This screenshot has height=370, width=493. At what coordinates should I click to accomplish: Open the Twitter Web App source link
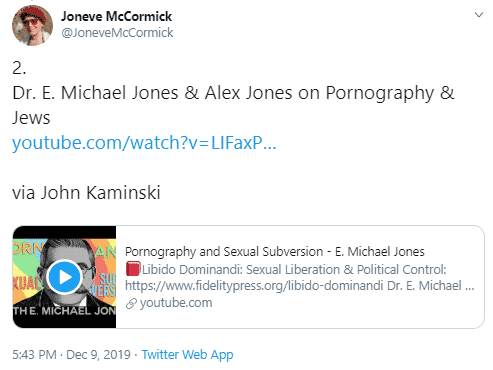pyautogui.click(x=187, y=355)
